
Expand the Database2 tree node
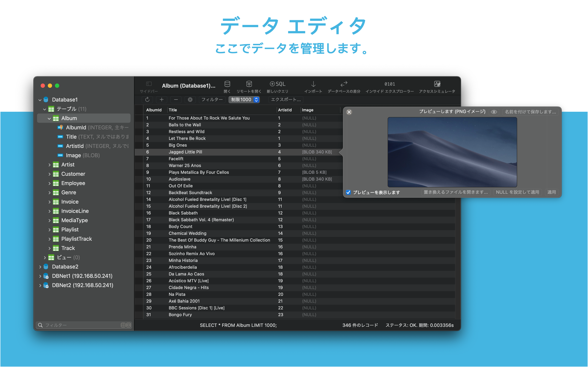(40, 267)
